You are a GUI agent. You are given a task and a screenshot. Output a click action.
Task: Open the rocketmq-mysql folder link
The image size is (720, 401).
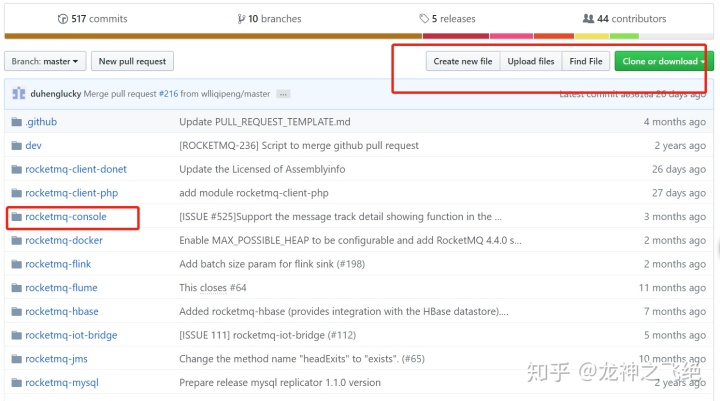62,383
